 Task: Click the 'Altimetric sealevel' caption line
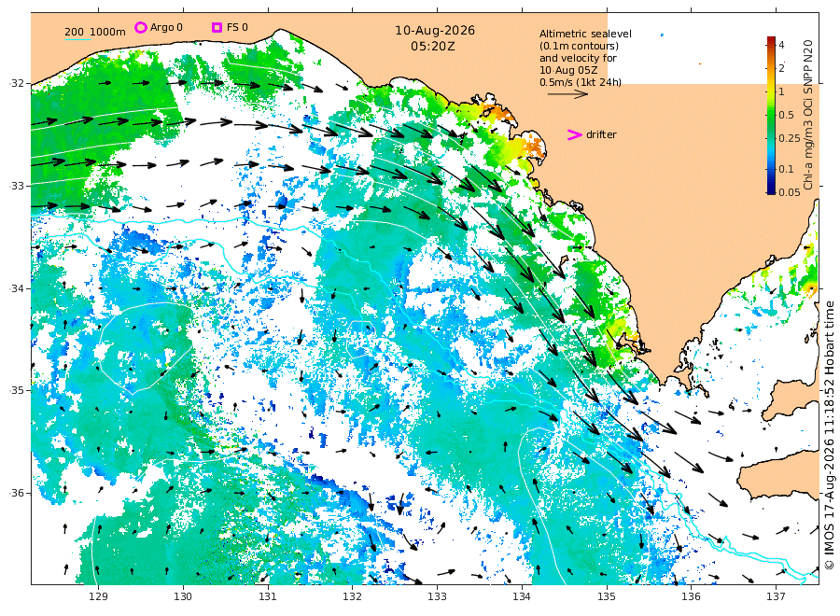pyautogui.click(x=585, y=34)
